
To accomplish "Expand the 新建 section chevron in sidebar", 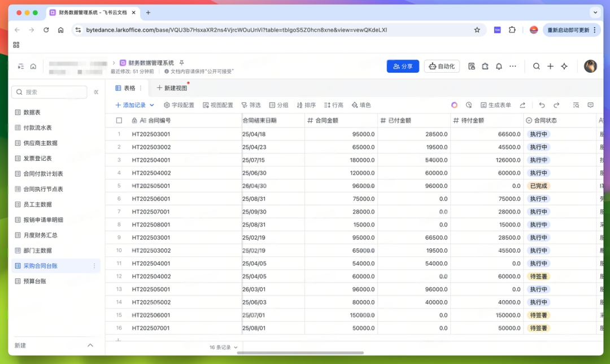I will 90,345.
